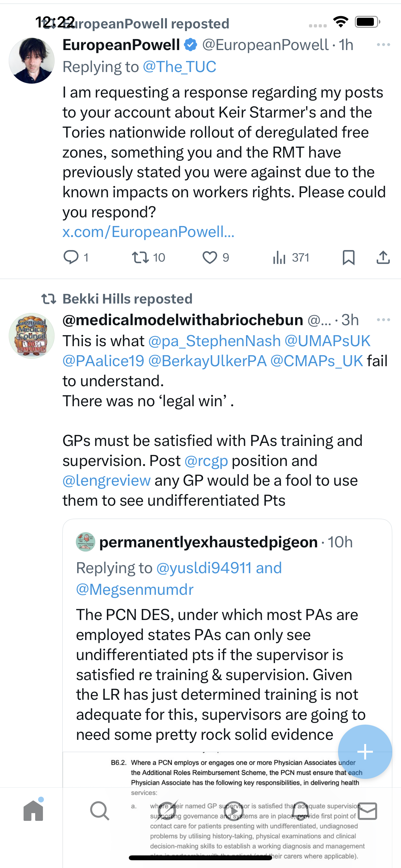The height and width of the screenshot is (868, 401).
Task: Open more options for EuropeanPowell's post
Action: coord(383,45)
